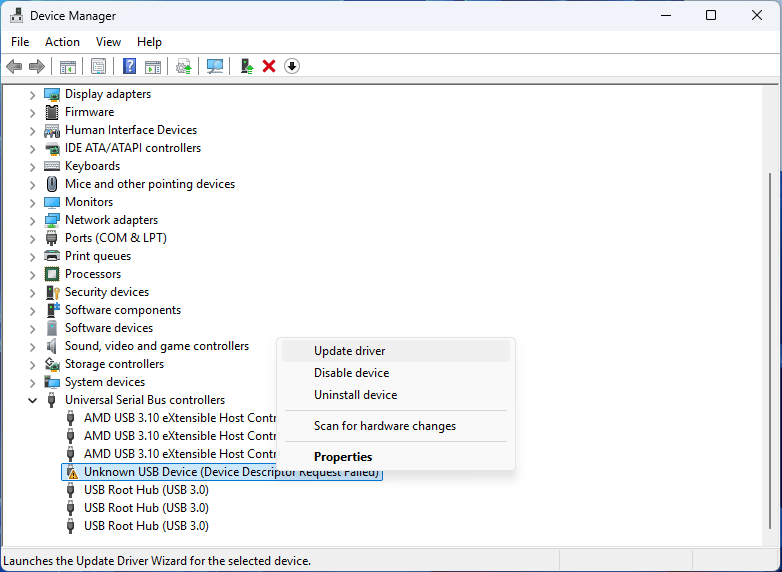Click the Keyboards category icon
782x572 pixels.
[x=52, y=166]
